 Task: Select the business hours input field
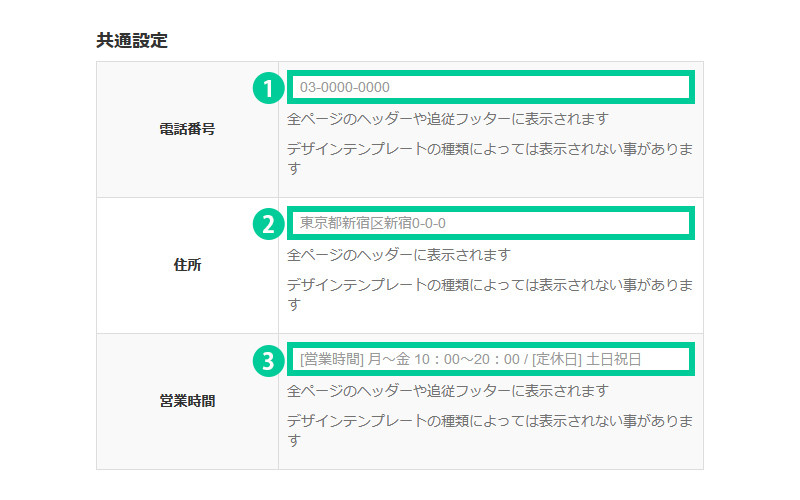tap(490, 359)
